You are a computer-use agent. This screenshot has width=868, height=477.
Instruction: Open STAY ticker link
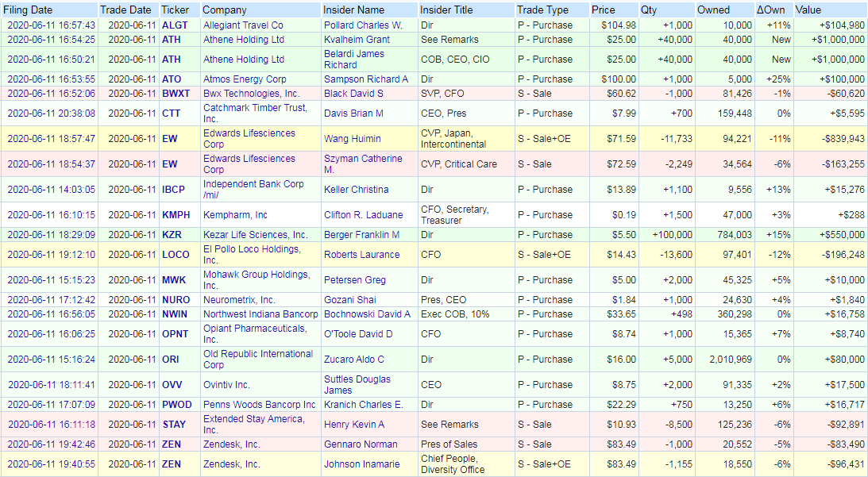[x=174, y=425]
